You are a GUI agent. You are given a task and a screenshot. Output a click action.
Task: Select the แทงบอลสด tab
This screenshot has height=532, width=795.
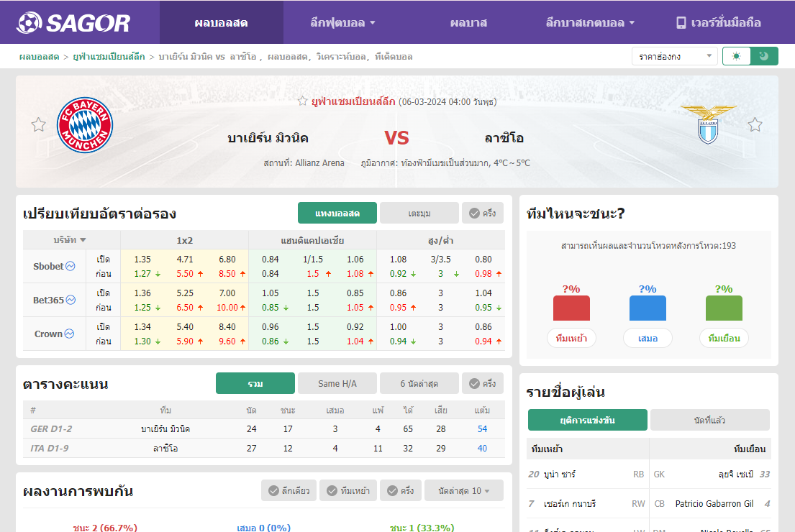tap(337, 213)
